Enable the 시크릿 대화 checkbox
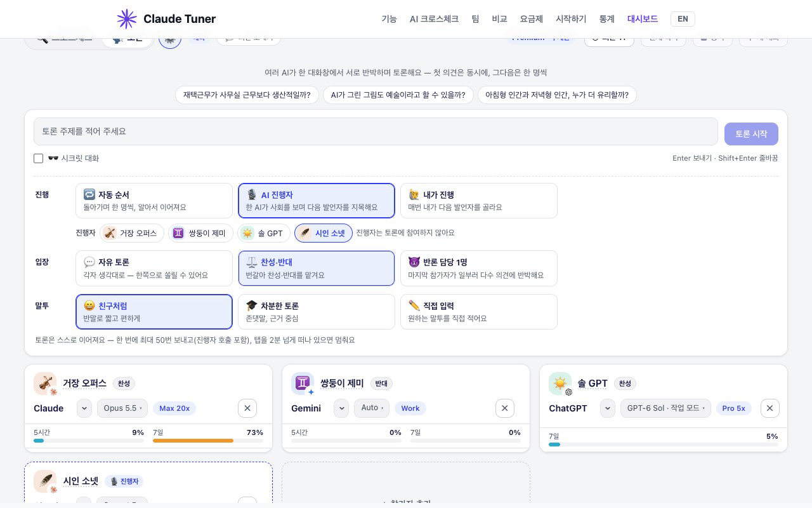The image size is (812, 508). tap(38, 158)
